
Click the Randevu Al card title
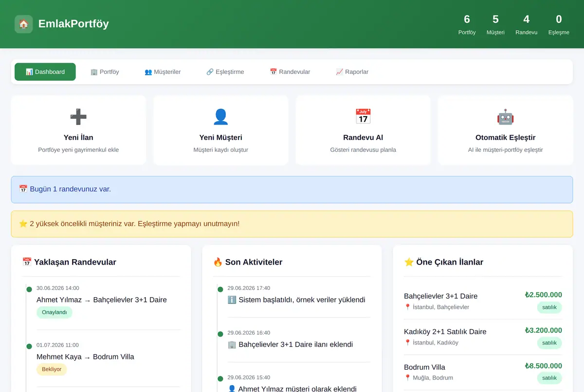(363, 137)
